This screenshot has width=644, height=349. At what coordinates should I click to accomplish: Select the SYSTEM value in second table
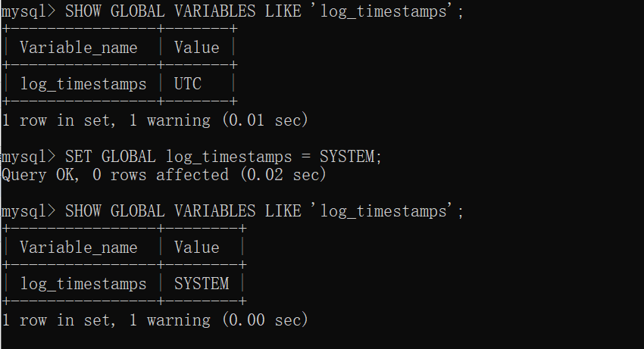202,284
